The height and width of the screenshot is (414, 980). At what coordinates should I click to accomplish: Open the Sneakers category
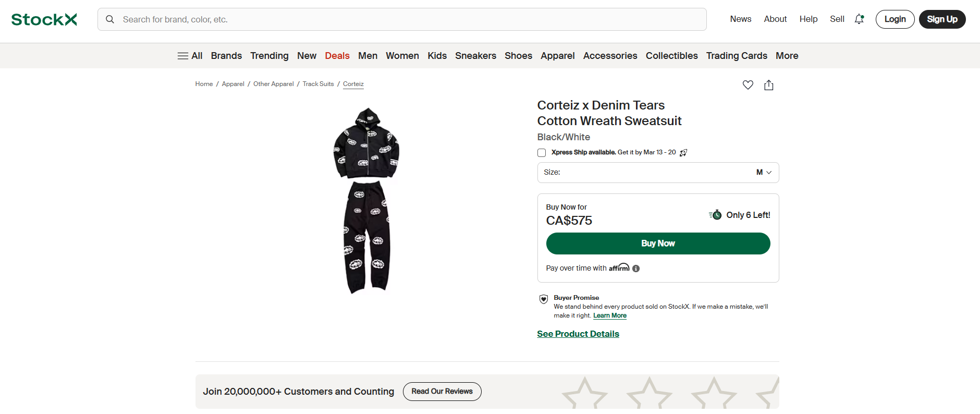475,55
